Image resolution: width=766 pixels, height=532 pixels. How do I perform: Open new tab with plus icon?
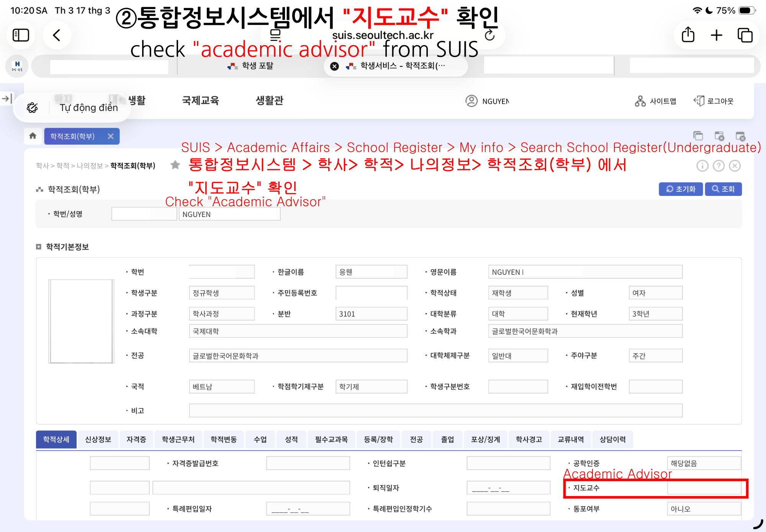pos(716,35)
